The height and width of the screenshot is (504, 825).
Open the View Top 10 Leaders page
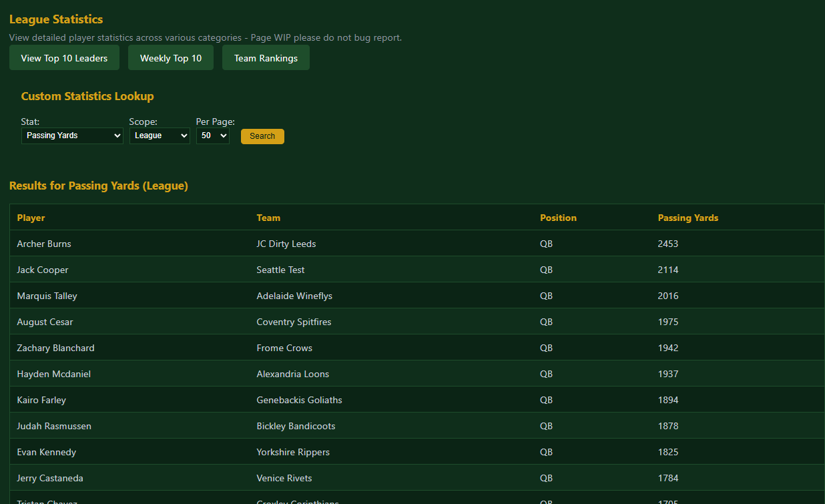[64, 58]
